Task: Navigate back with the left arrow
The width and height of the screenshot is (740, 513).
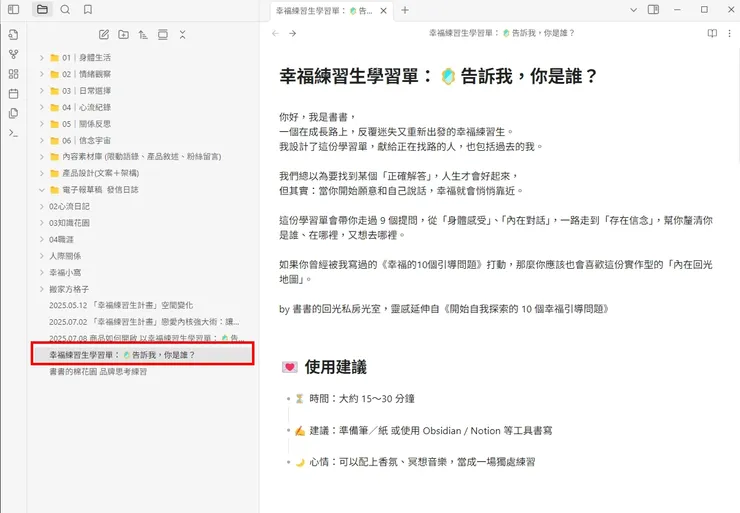Action: coord(276,34)
